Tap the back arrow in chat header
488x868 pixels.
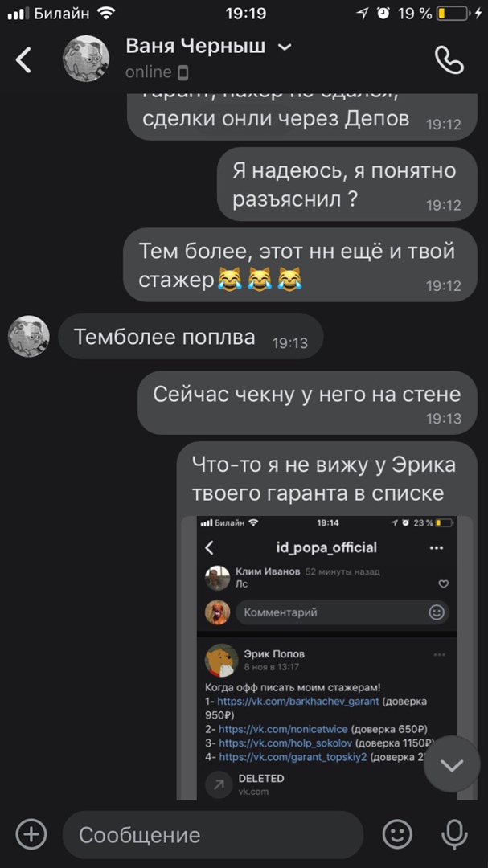tap(23, 59)
